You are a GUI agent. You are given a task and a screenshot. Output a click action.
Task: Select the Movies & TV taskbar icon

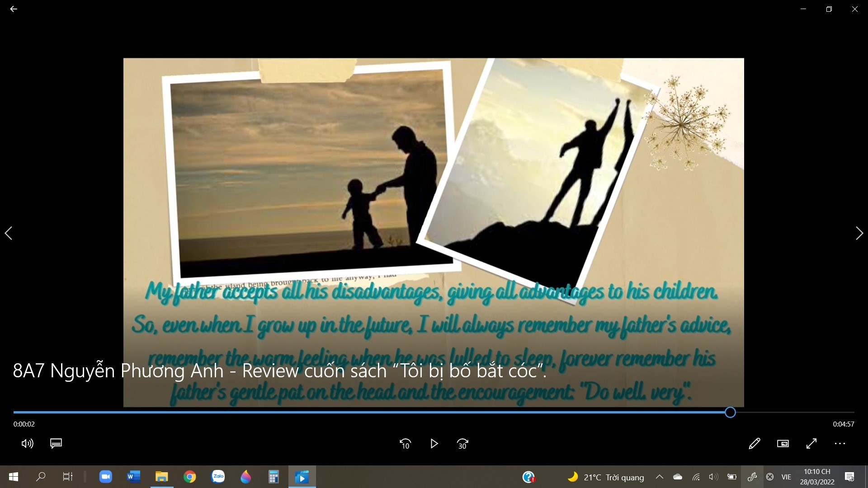pyautogui.click(x=302, y=477)
